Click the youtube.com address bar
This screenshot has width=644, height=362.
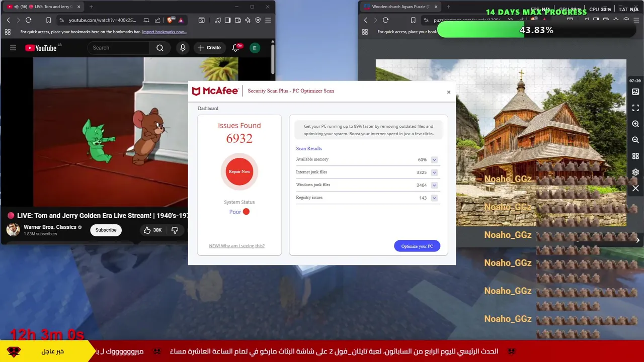pyautogui.click(x=102, y=20)
